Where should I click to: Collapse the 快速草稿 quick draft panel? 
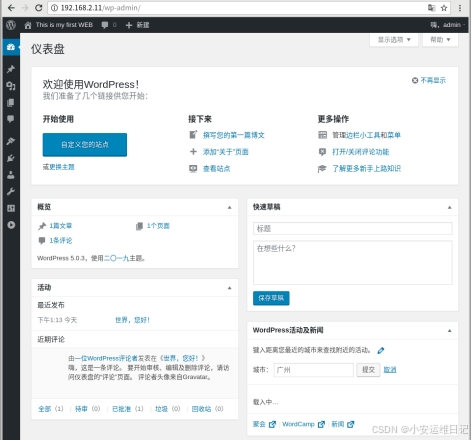pyautogui.click(x=449, y=207)
